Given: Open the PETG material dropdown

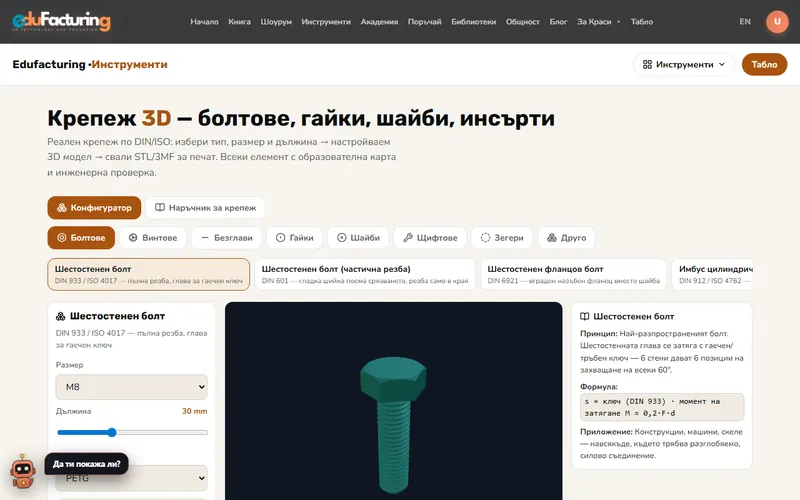Looking at the screenshot, I should pos(132,478).
